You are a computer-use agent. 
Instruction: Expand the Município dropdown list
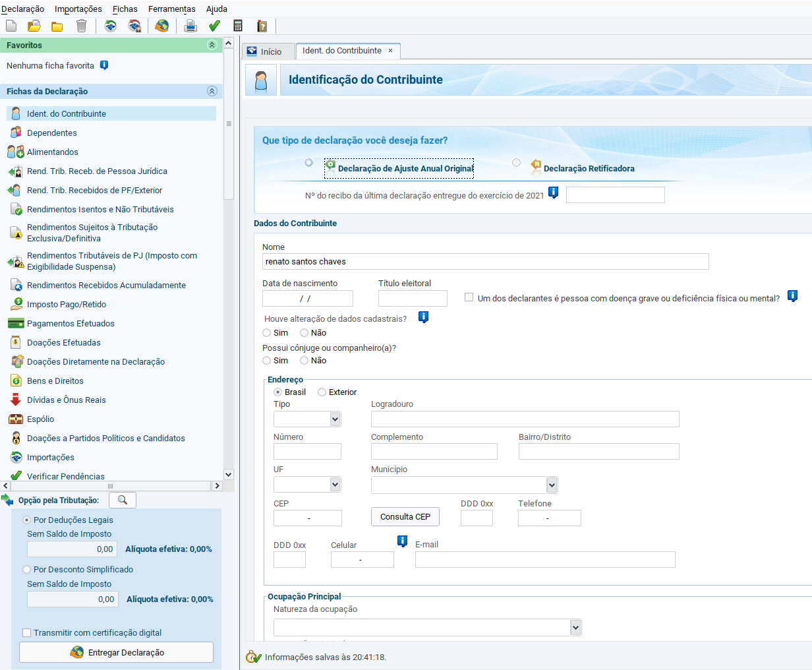point(552,485)
